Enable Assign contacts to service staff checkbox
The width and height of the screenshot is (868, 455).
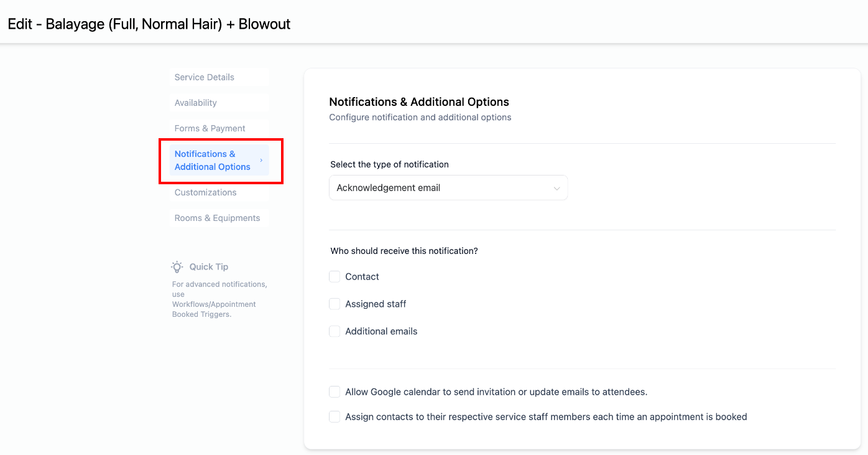[x=335, y=416]
